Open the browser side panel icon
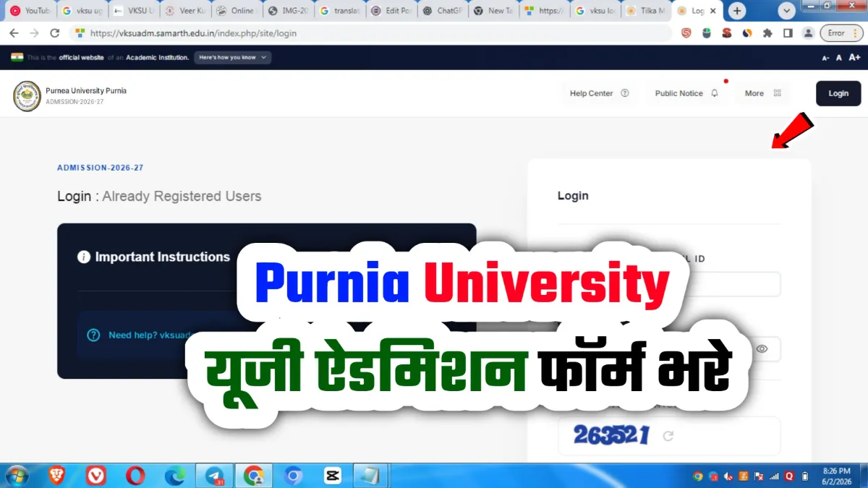 (x=788, y=33)
